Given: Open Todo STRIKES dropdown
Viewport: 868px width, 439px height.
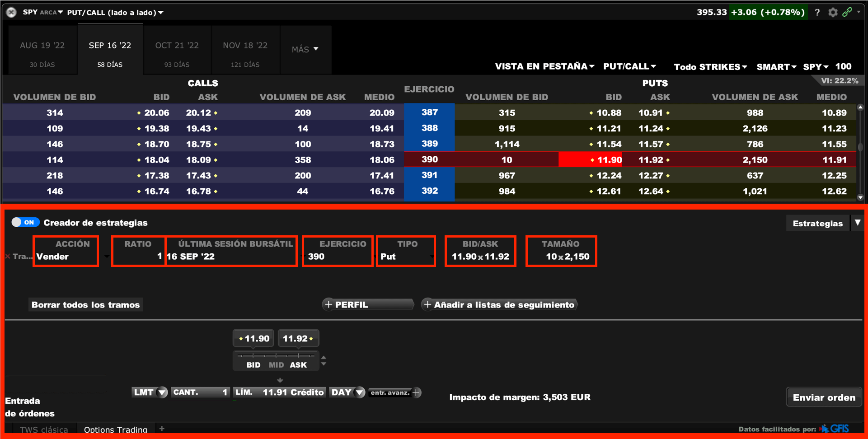Looking at the screenshot, I should (710, 67).
